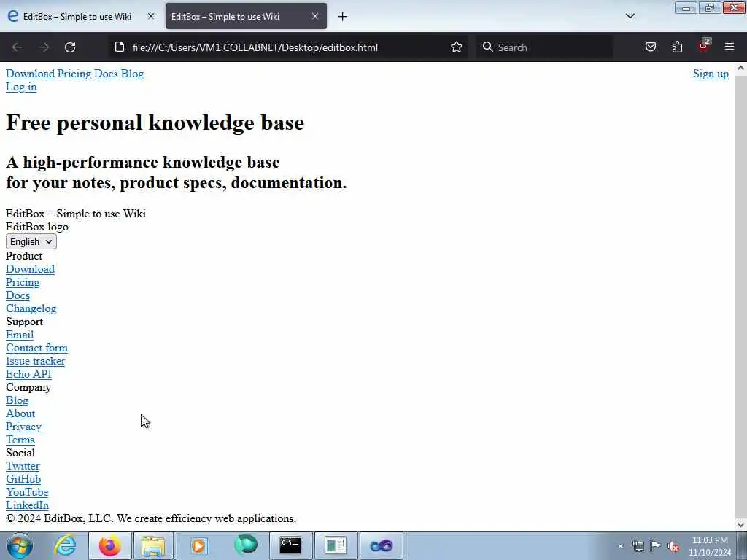The height and width of the screenshot is (560, 747).
Task: Click the copyright EditBox, LLC footer text
Action: coord(151,518)
